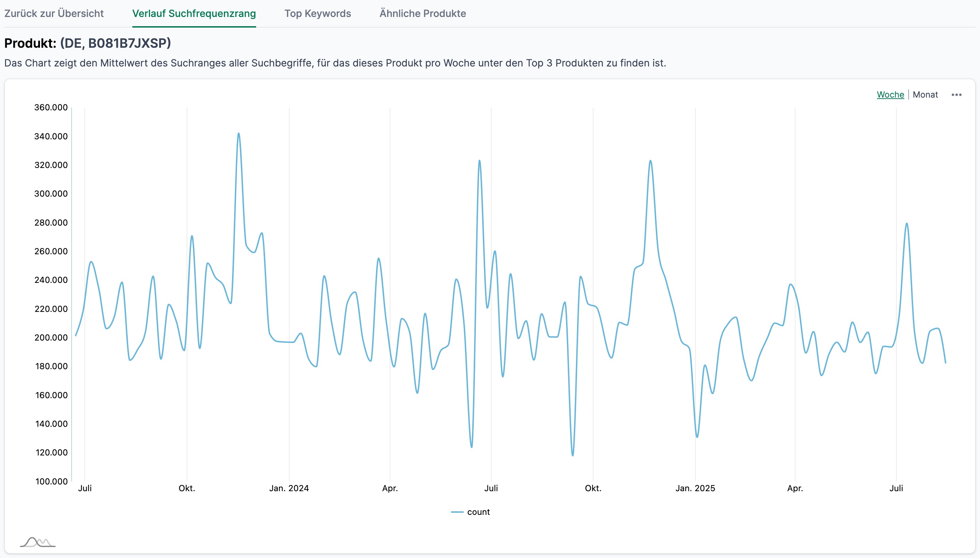Click the lowest dip before Okt. 2024
The width and height of the screenshot is (980, 558).
[x=572, y=455]
